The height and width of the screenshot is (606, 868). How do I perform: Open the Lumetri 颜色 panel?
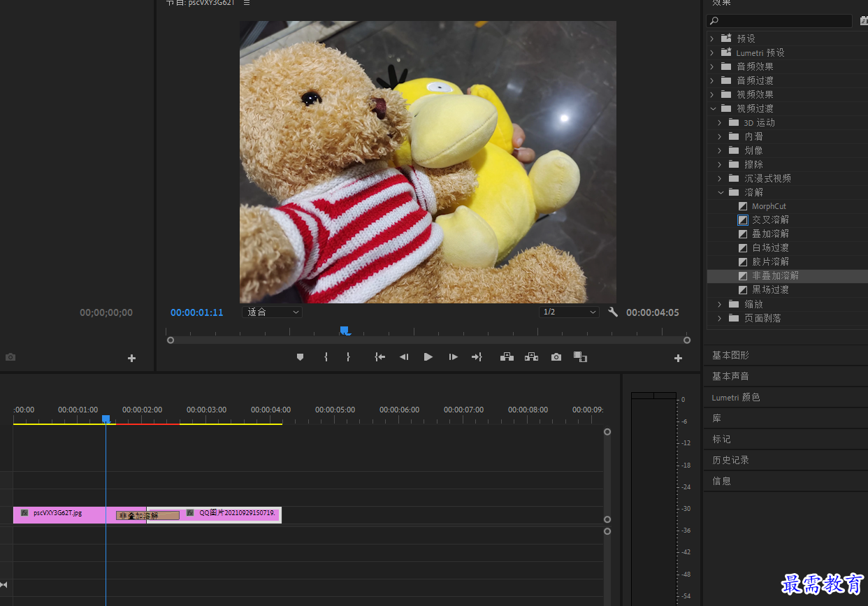[x=736, y=397]
